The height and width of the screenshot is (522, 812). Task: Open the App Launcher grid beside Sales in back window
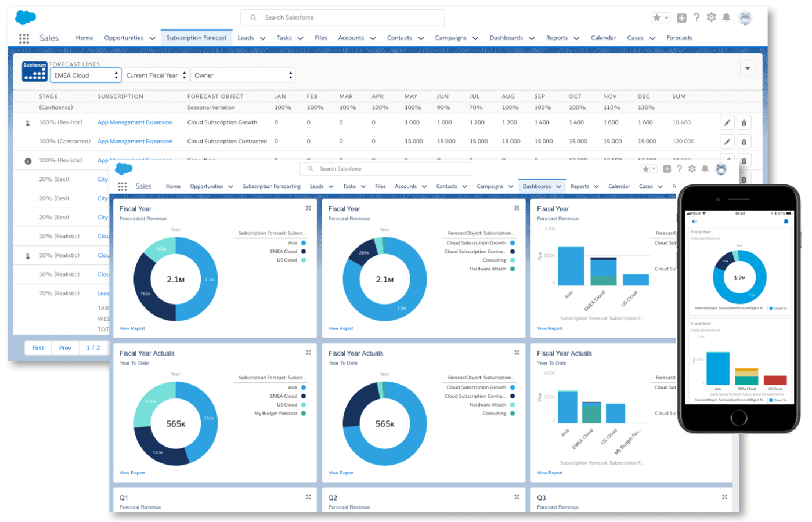click(x=24, y=38)
